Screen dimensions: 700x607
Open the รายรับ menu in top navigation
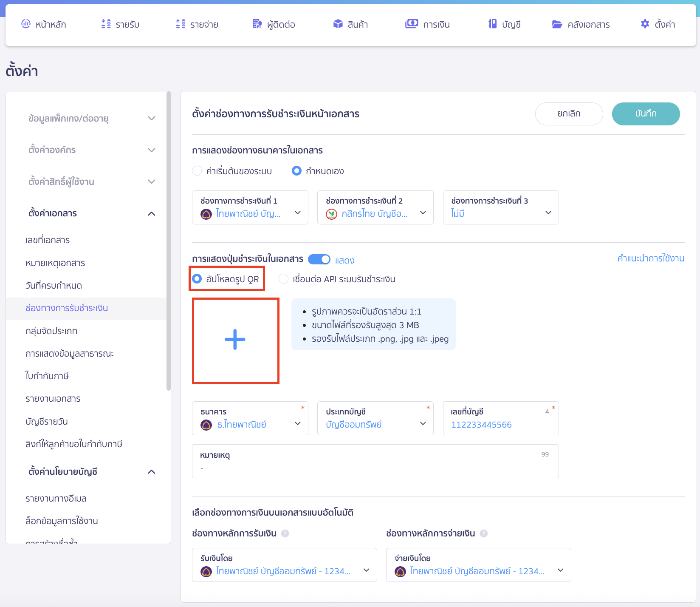121,24
